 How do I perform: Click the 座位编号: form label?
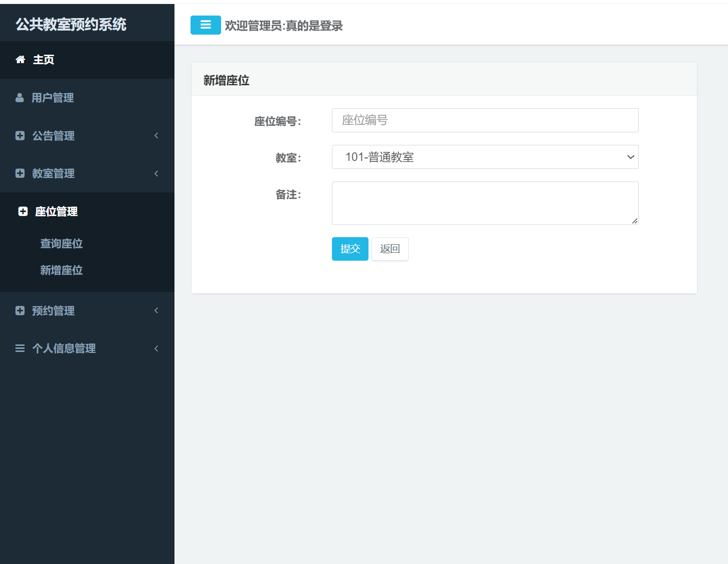tap(278, 121)
